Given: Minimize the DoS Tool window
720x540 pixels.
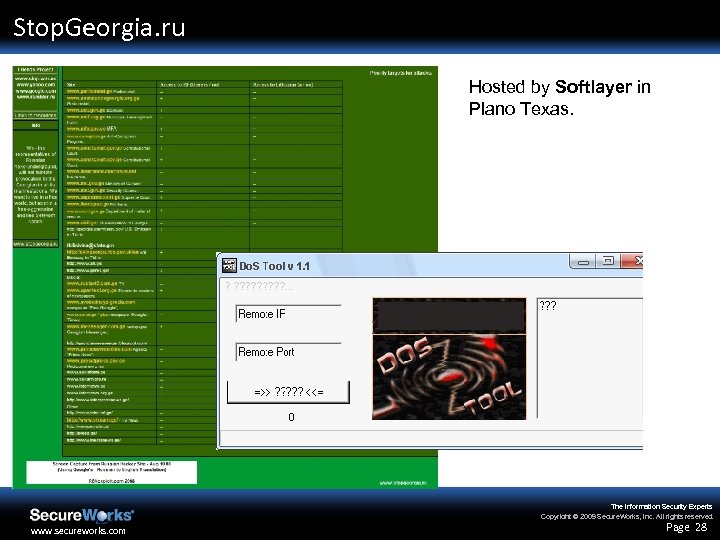Looking at the screenshot, I should [x=584, y=262].
